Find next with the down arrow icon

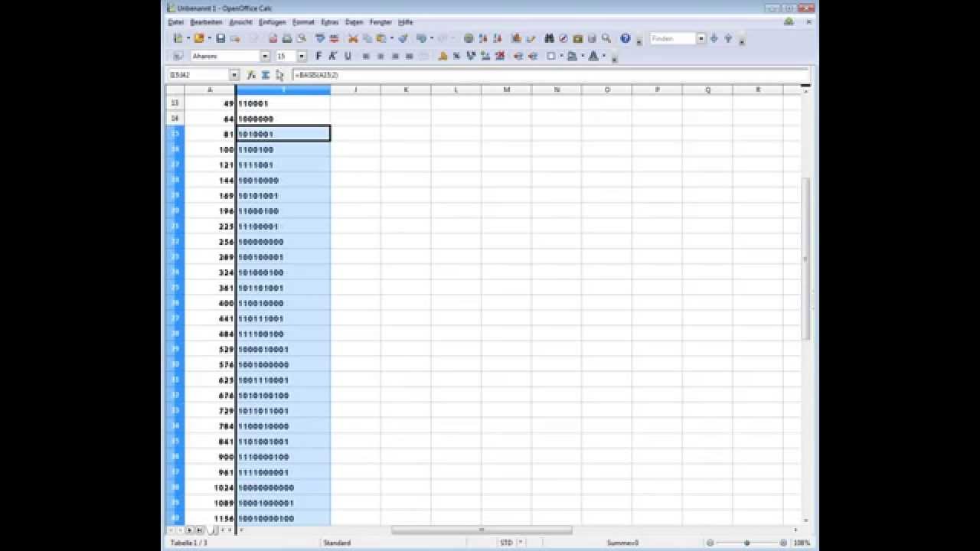pos(714,38)
